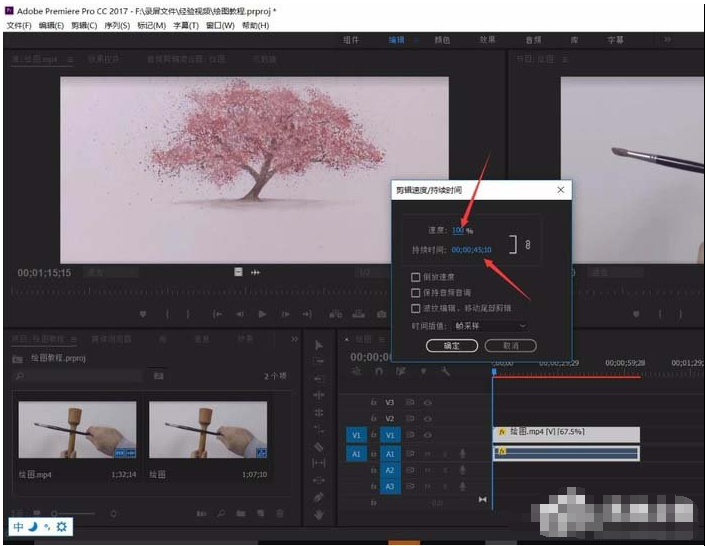Viewport: 706px width, 546px height.
Task: Click the IME settings gear icon
Action: [61, 526]
